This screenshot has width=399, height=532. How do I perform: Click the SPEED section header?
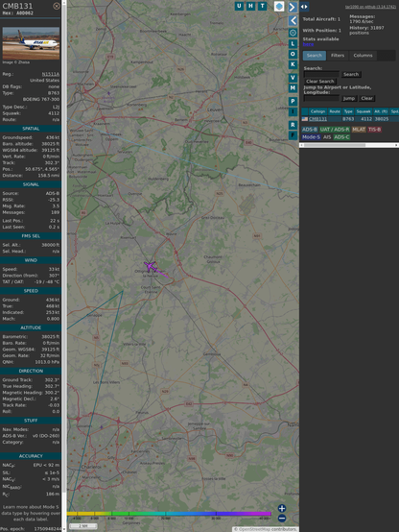pyautogui.click(x=31, y=291)
